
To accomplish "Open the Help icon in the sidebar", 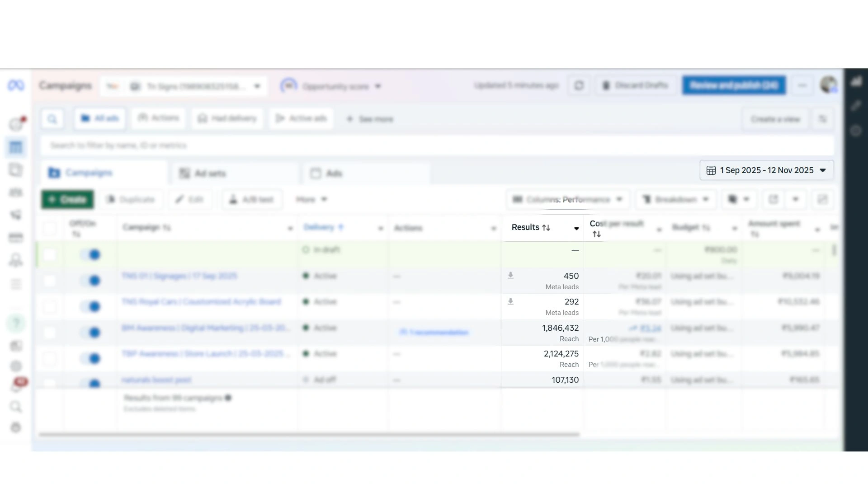I will point(16,324).
